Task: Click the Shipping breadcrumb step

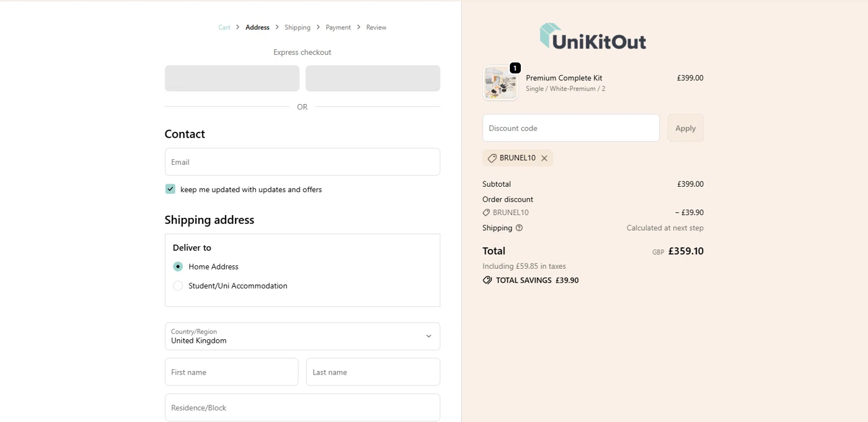Action: pos(297,27)
